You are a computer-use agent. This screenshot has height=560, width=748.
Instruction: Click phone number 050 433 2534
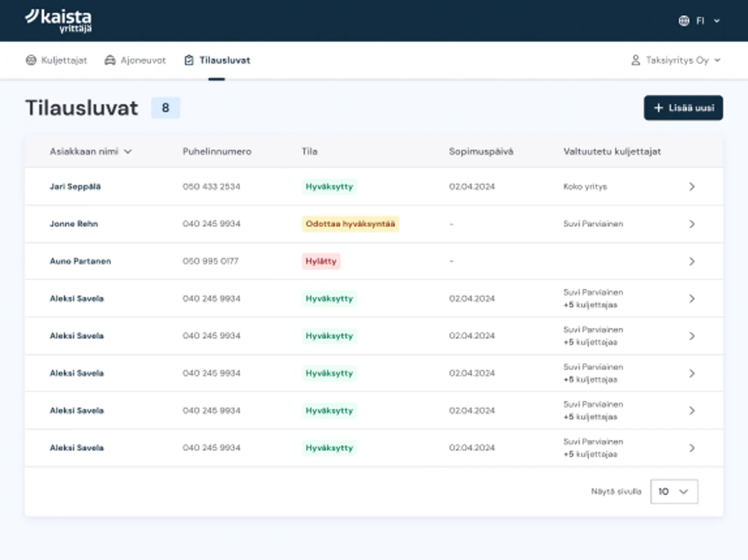[211, 187]
